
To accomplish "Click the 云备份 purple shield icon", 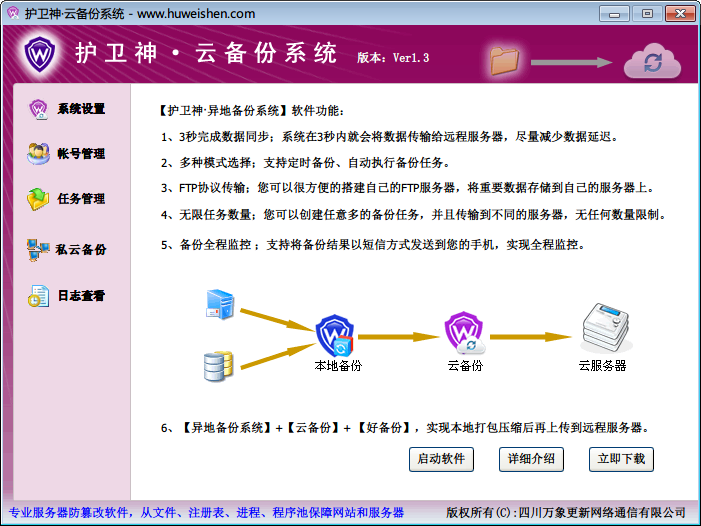I will point(464,331).
